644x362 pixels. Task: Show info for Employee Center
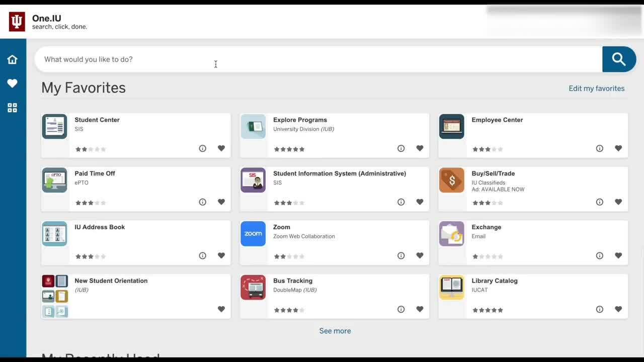[x=600, y=148]
